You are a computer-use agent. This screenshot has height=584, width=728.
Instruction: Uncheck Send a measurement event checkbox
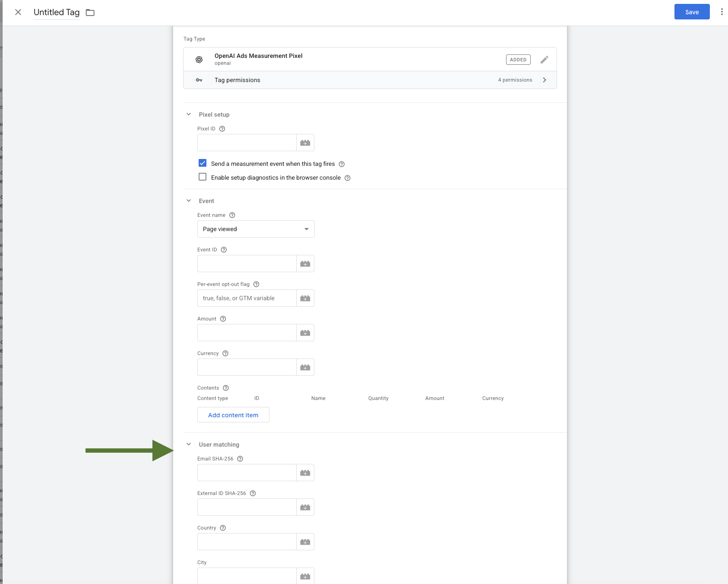tap(203, 163)
